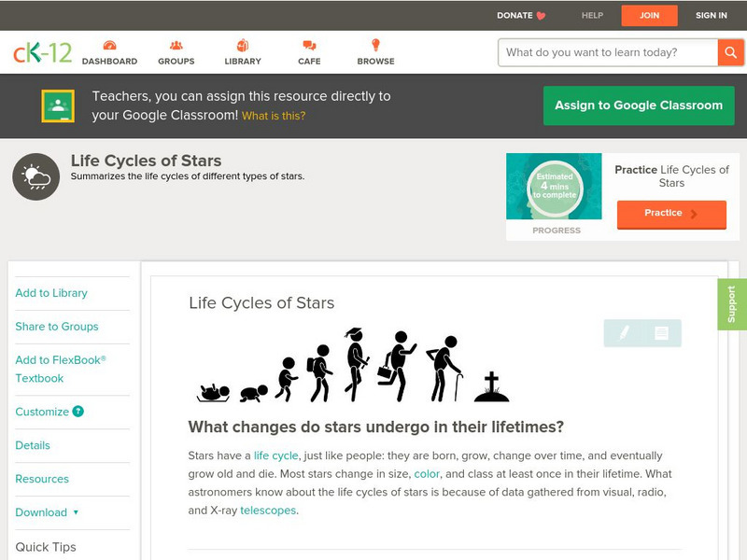747x560 pixels.
Task: Open the Cafe chat icon
Action: pos(309,46)
